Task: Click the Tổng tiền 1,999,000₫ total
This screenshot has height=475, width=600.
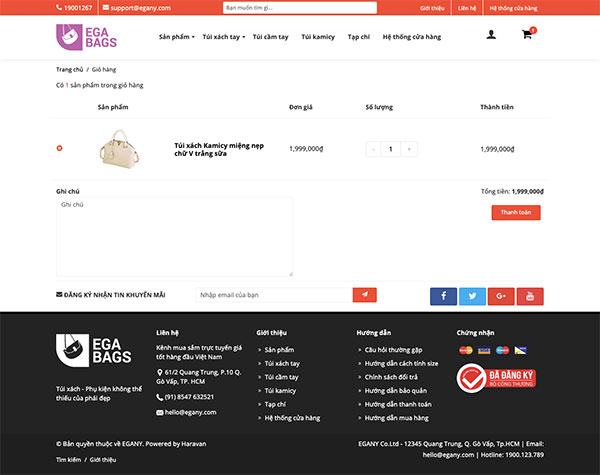Action: 512,191
